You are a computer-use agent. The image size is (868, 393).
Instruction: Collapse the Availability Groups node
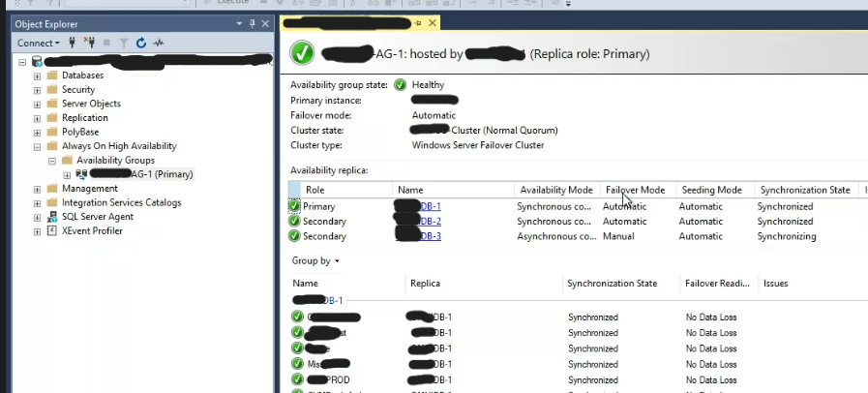(x=52, y=161)
